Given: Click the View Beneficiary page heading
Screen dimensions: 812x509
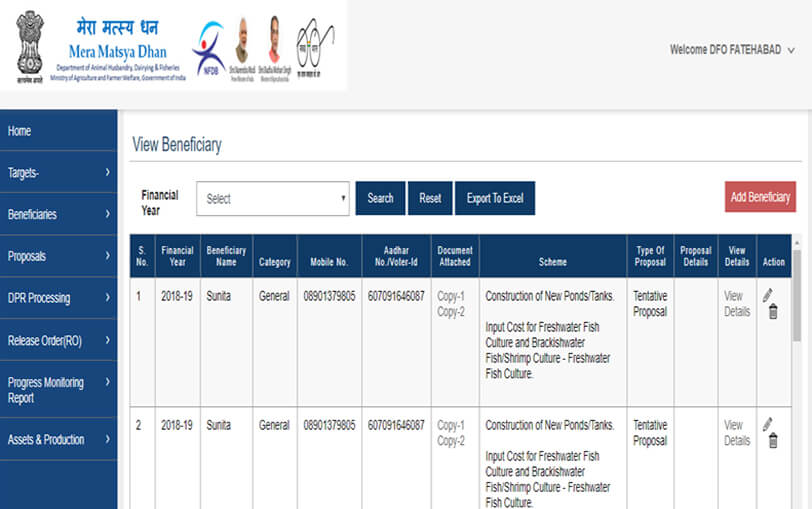Looking at the screenshot, I should [177, 144].
